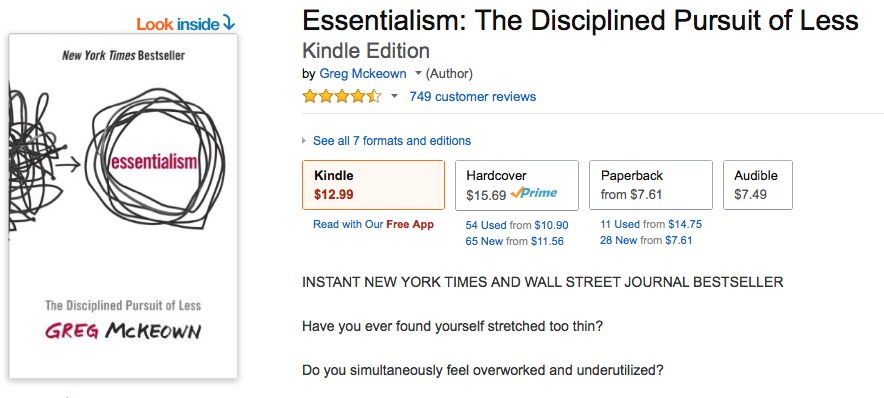Select the Hardcover format option

click(517, 185)
